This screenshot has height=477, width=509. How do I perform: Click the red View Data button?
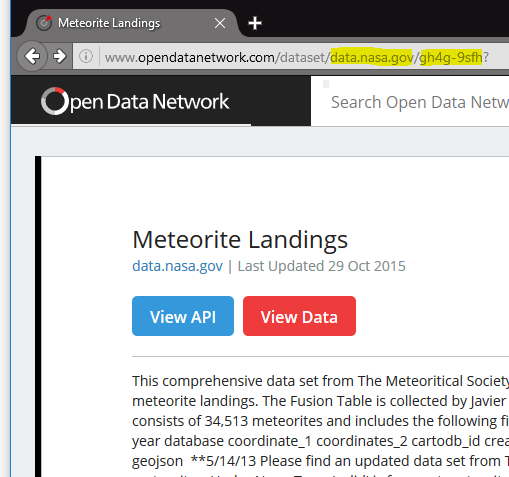tap(299, 316)
